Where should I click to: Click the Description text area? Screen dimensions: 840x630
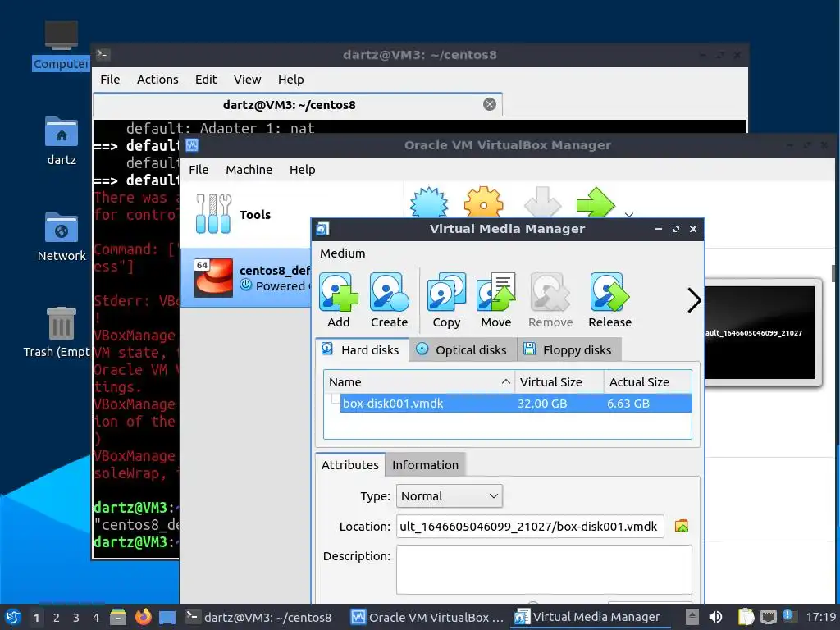pos(544,569)
